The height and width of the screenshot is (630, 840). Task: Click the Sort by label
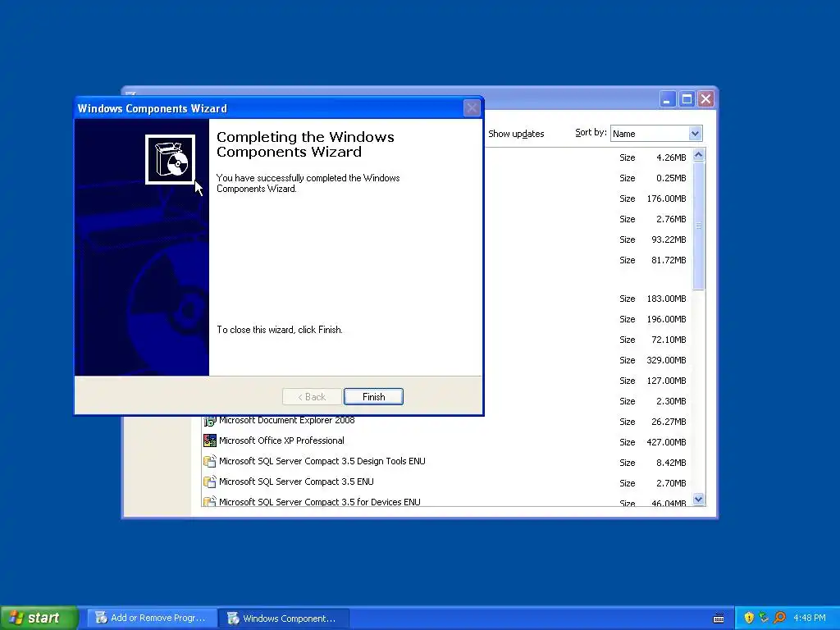click(x=591, y=132)
